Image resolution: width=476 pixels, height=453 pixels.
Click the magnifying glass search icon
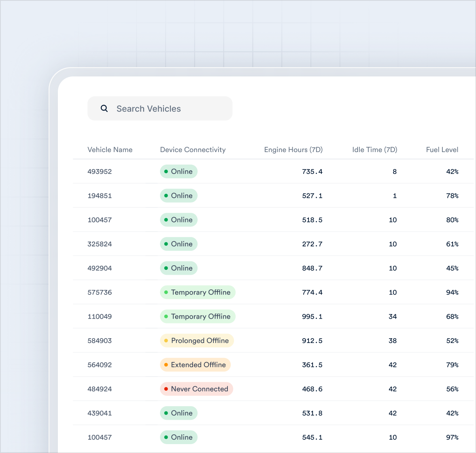click(x=104, y=109)
